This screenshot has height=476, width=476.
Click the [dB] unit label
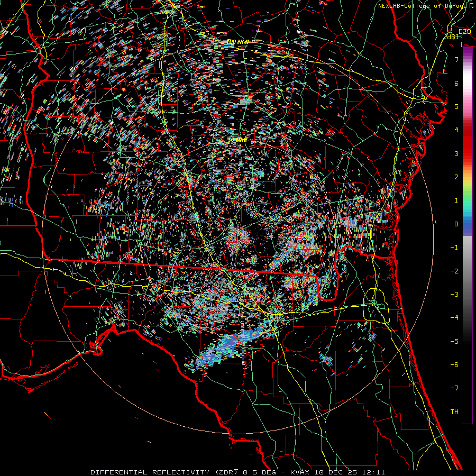coord(452,36)
